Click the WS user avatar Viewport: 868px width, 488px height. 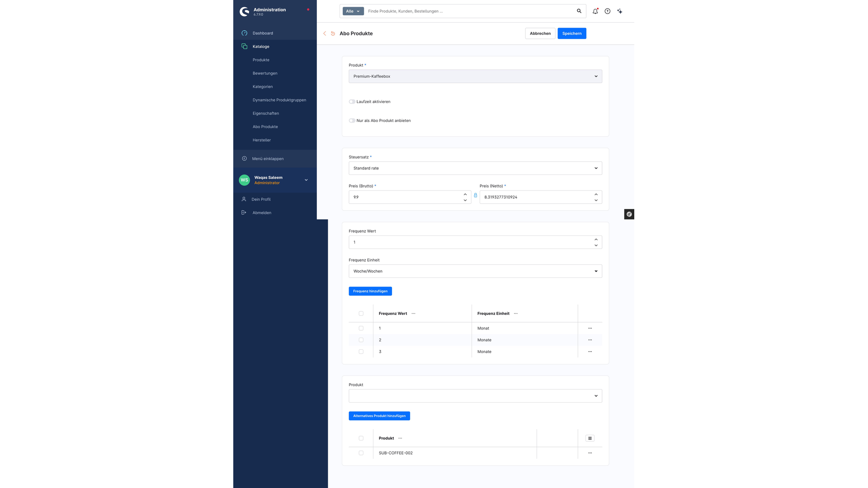point(244,180)
